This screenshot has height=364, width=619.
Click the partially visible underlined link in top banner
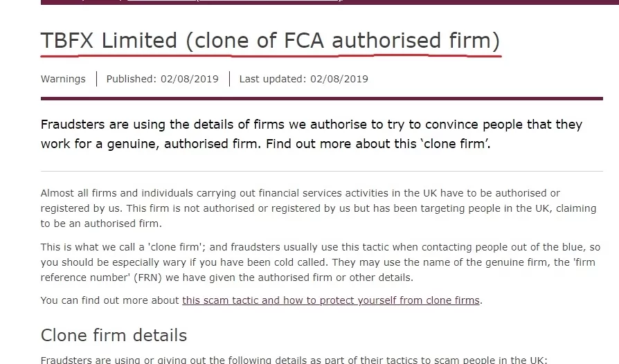pos(235,1)
